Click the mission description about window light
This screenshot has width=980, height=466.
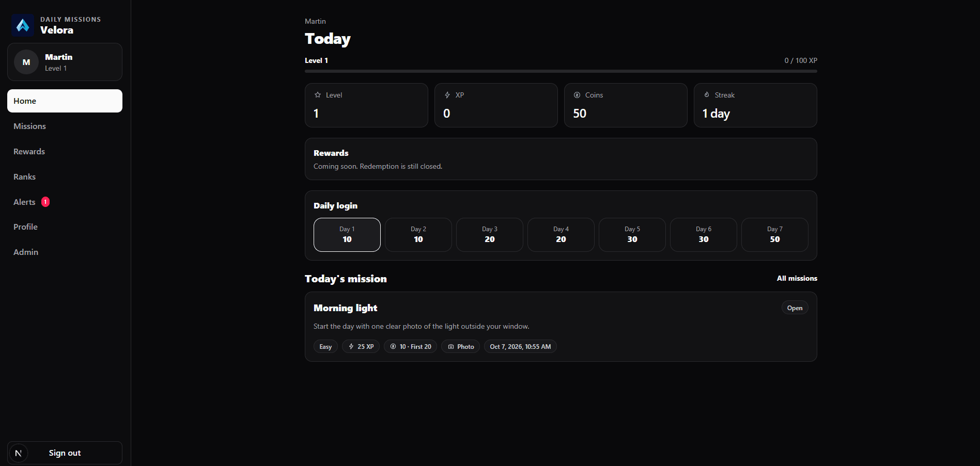tap(421, 326)
